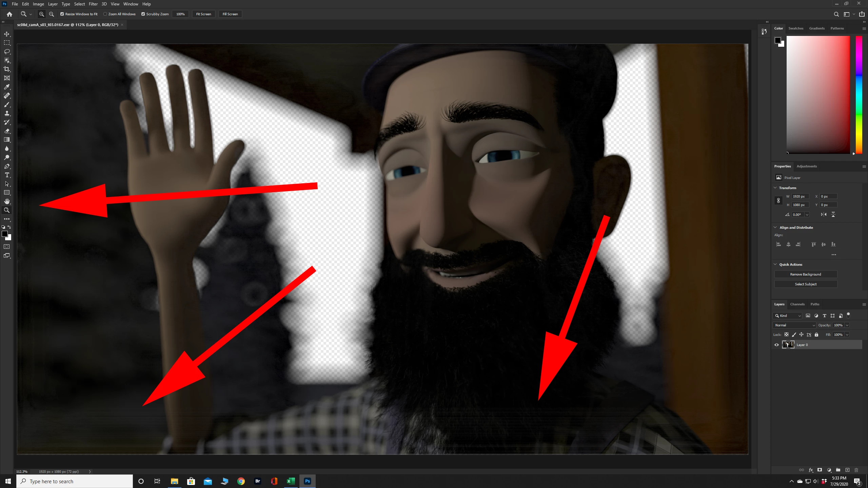Enable Zoom All Windows checkbox
868x488 pixels.
pyautogui.click(x=105, y=14)
